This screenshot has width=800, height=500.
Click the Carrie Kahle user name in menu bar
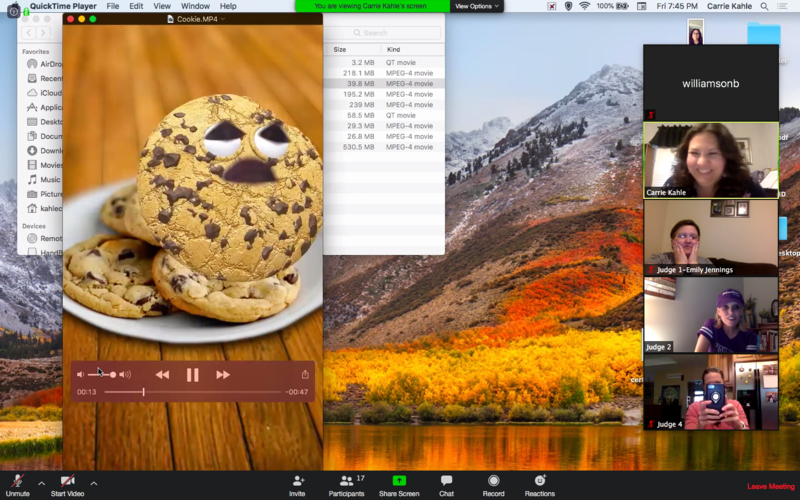(x=729, y=6)
